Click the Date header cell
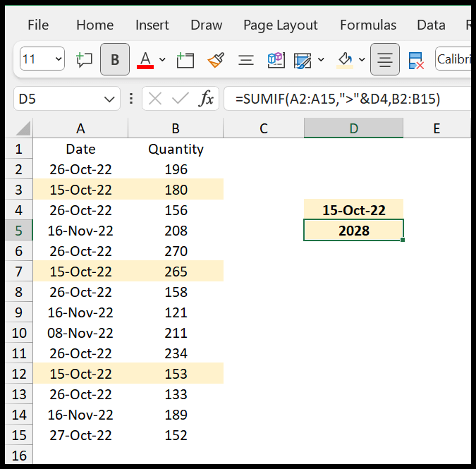This screenshot has width=476, height=469. pos(80,149)
